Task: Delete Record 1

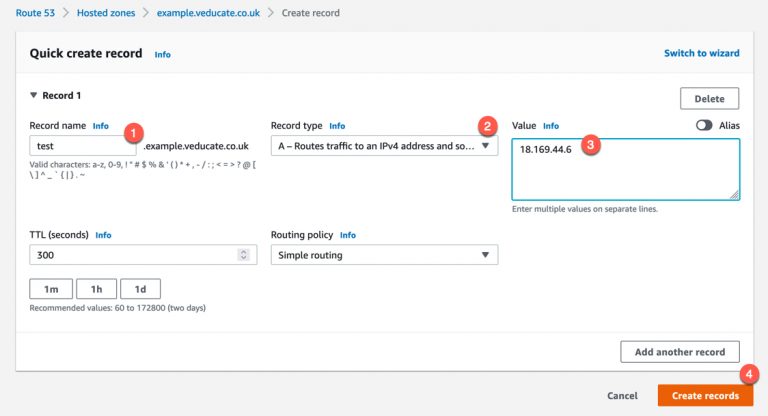Action: [x=709, y=98]
